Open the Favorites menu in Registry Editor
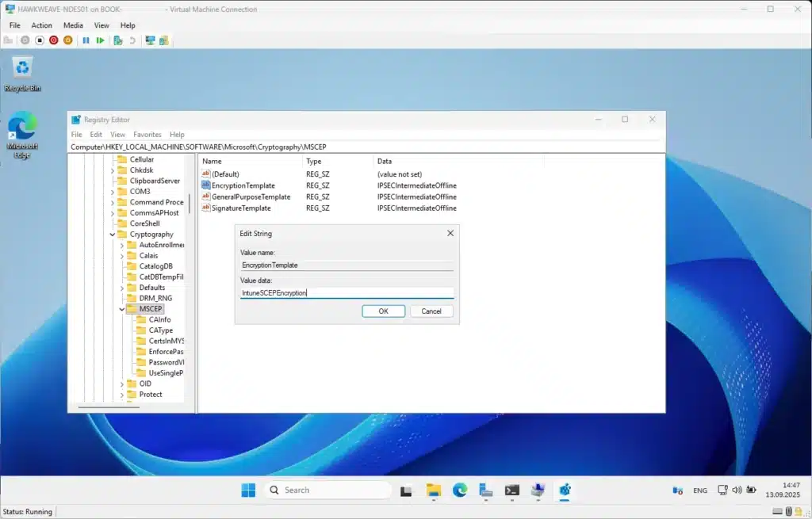Image resolution: width=812 pixels, height=519 pixels. point(147,135)
